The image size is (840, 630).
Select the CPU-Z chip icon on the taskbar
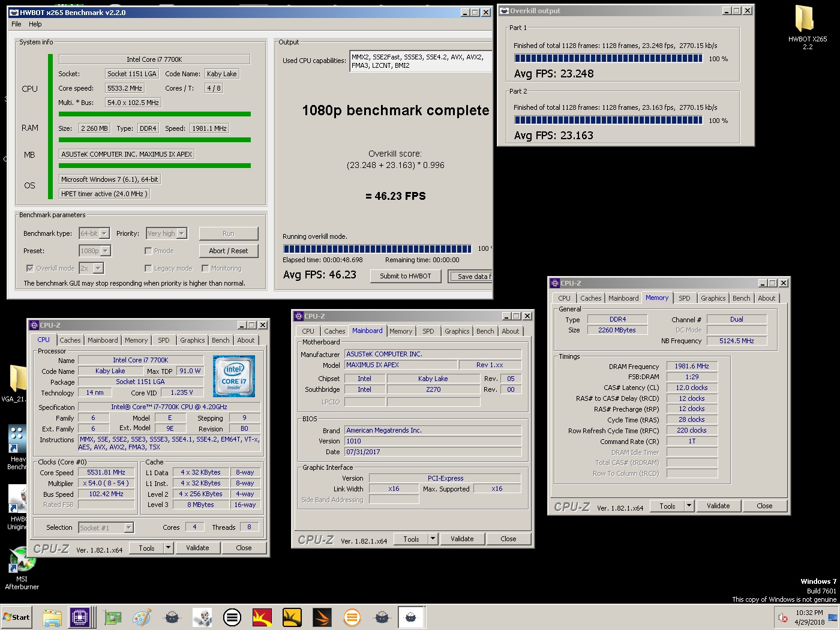click(x=79, y=617)
